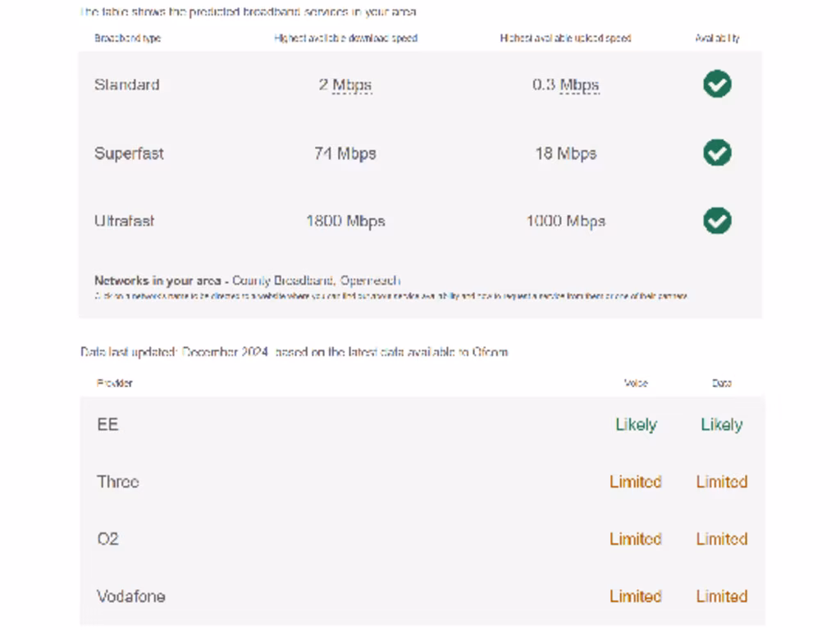Select the EE voice Likely status
The height and width of the screenshot is (630, 840).
636,425
